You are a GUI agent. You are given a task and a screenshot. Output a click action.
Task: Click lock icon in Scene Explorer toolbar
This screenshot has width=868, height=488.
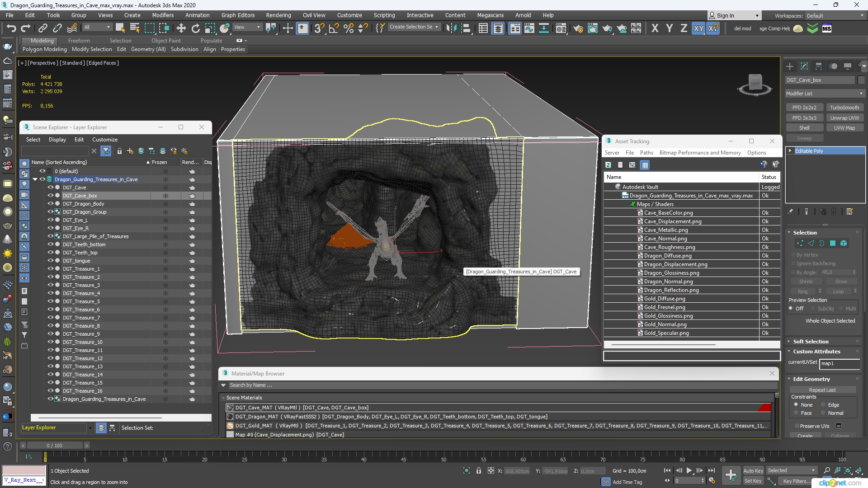pos(119,151)
